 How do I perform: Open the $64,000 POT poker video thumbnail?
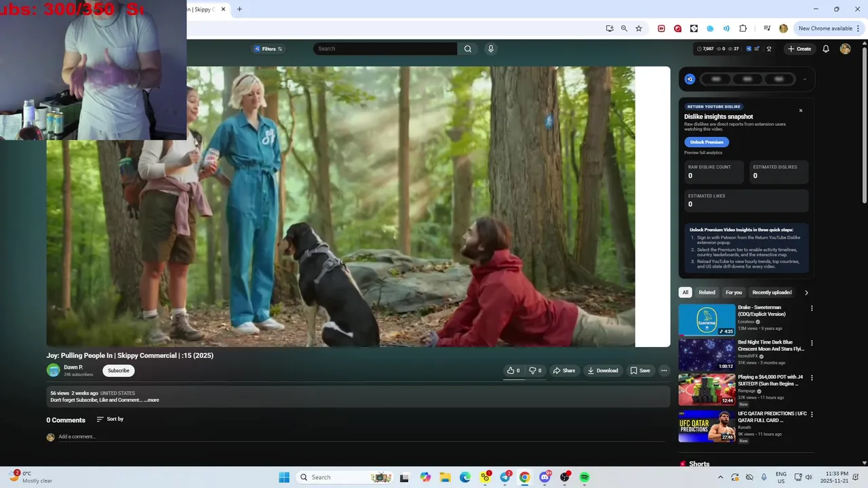point(707,390)
